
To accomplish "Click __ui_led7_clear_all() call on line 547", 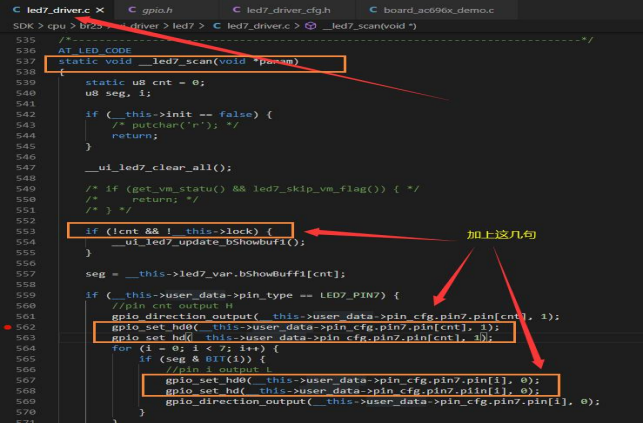I will point(158,168).
